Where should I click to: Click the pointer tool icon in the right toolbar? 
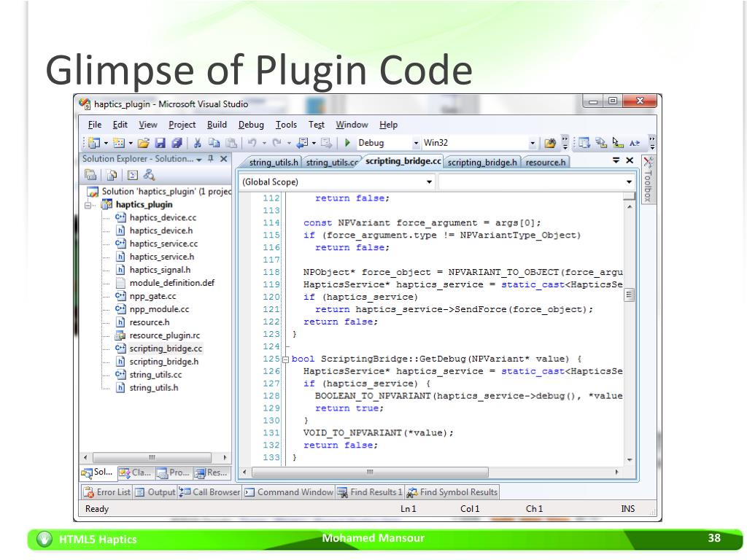point(618,143)
